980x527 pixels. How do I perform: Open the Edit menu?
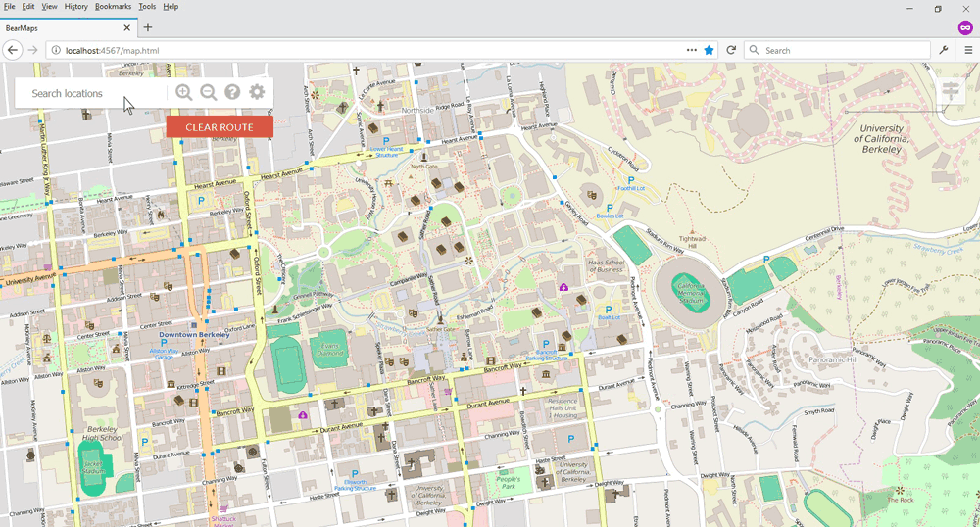point(28,6)
